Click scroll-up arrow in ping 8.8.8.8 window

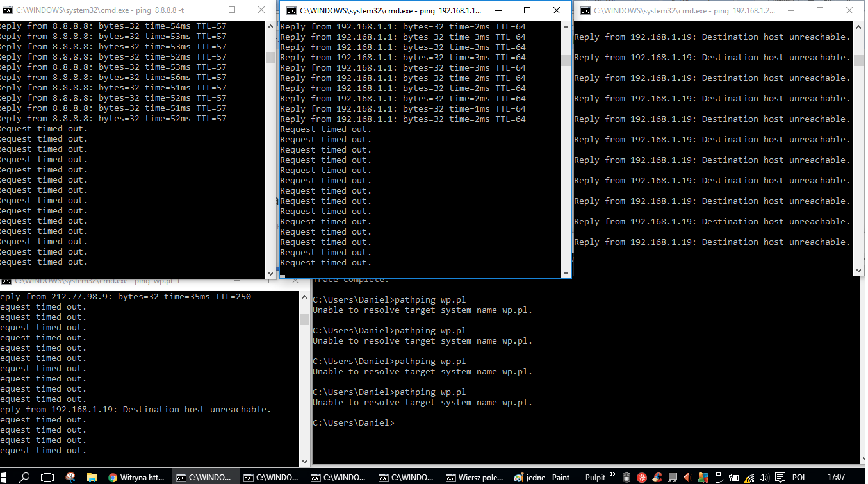point(270,26)
